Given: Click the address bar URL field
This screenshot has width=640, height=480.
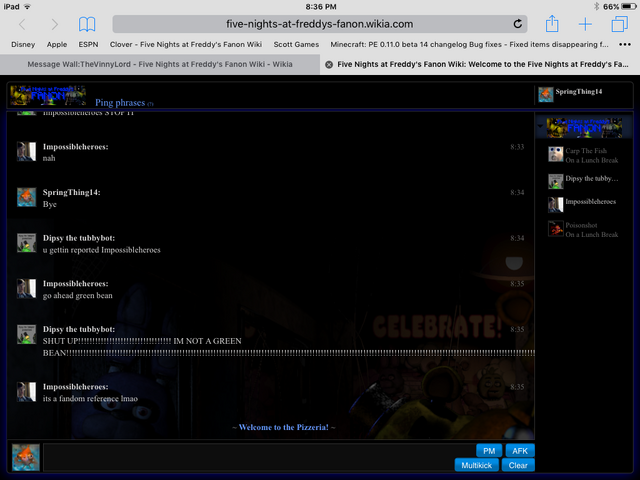Looking at the screenshot, I should click(x=320, y=24).
